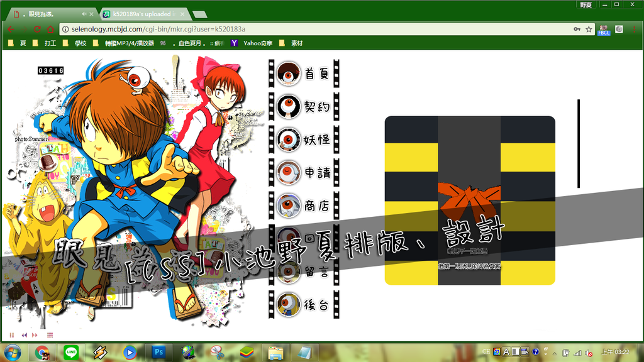This screenshot has height=362, width=644.
Task: Bookmark this page with the star
Action: coord(589,29)
